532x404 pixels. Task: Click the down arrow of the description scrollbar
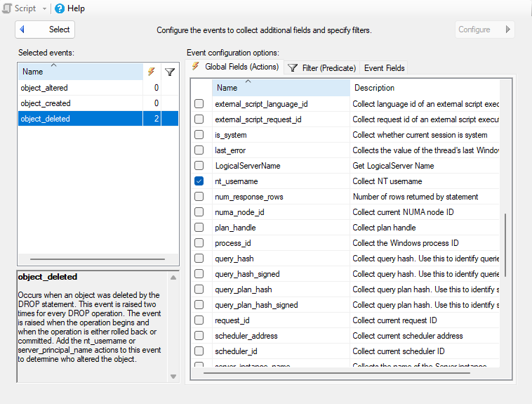pos(173,377)
